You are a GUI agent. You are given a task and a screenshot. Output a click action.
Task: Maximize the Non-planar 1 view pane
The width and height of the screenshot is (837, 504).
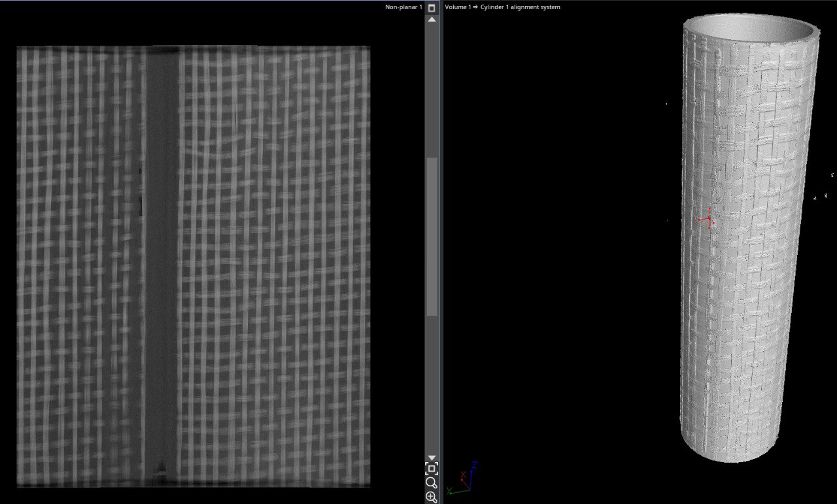point(432,8)
